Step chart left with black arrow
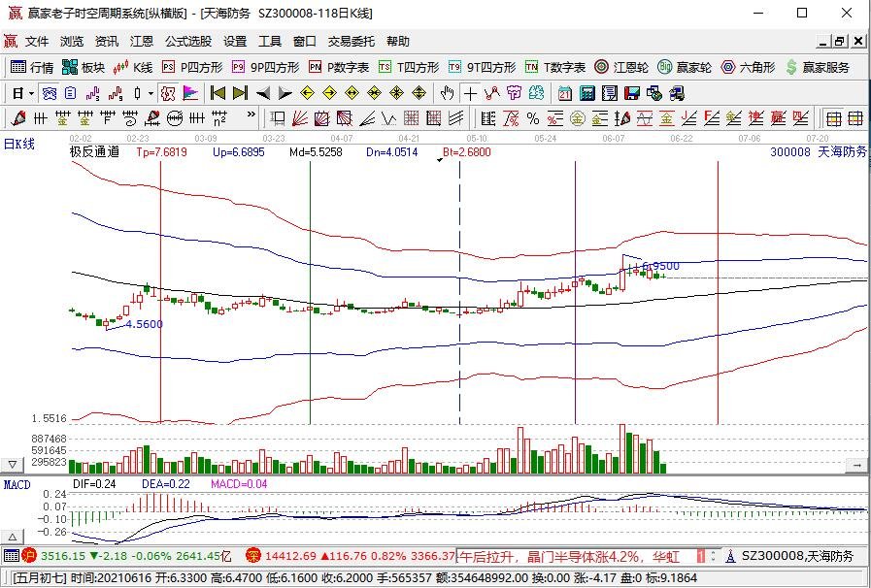 coord(262,93)
